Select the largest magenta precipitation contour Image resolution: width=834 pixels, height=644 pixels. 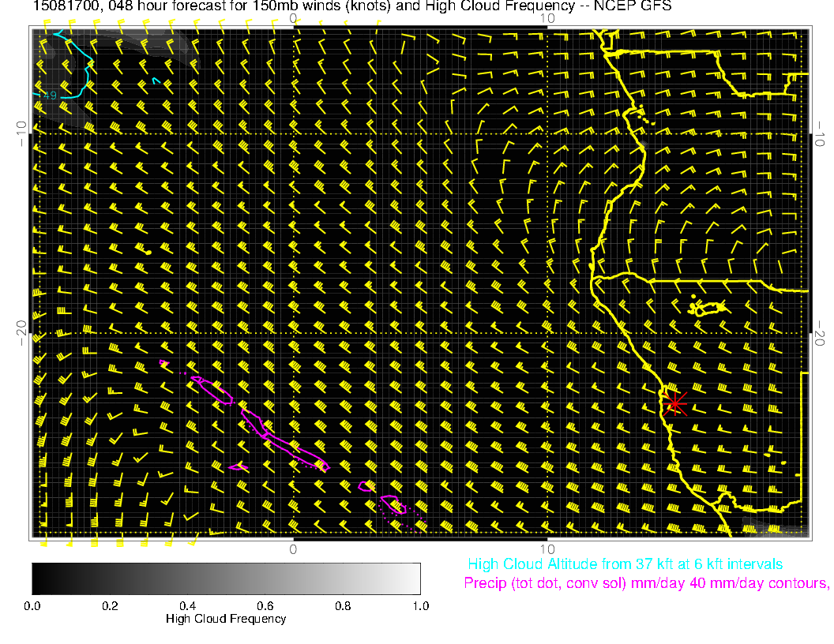[284, 442]
